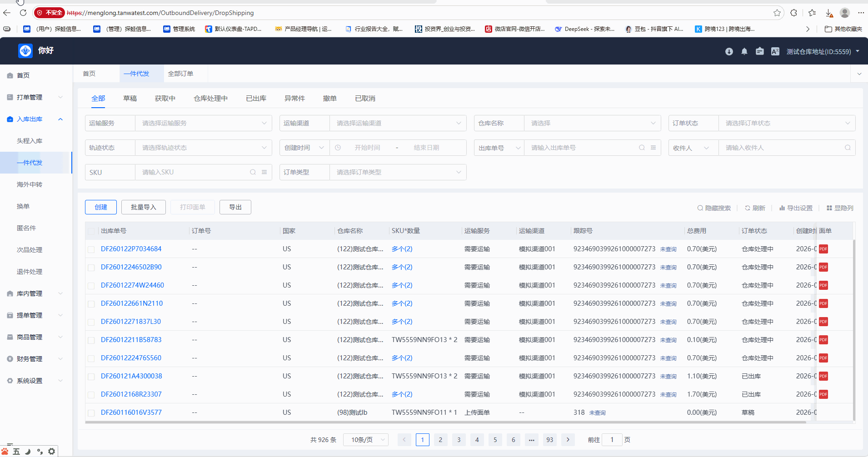868x457 pixels.
Task: Tick checkbox for order DF26012246502B90
Action: click(91, 268)
